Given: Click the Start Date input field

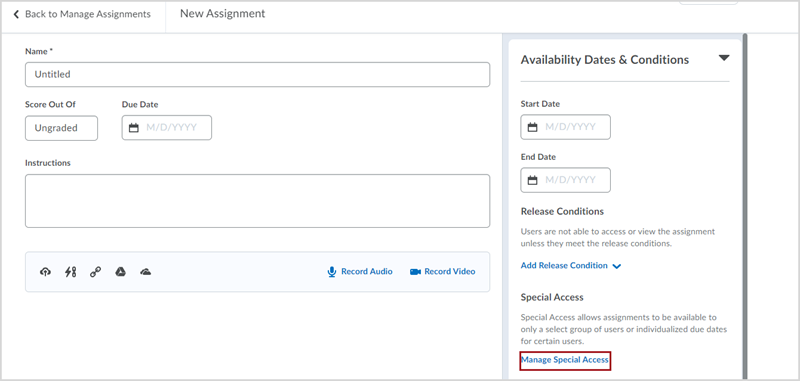Looking at the screenshot, I should (565, 127).
